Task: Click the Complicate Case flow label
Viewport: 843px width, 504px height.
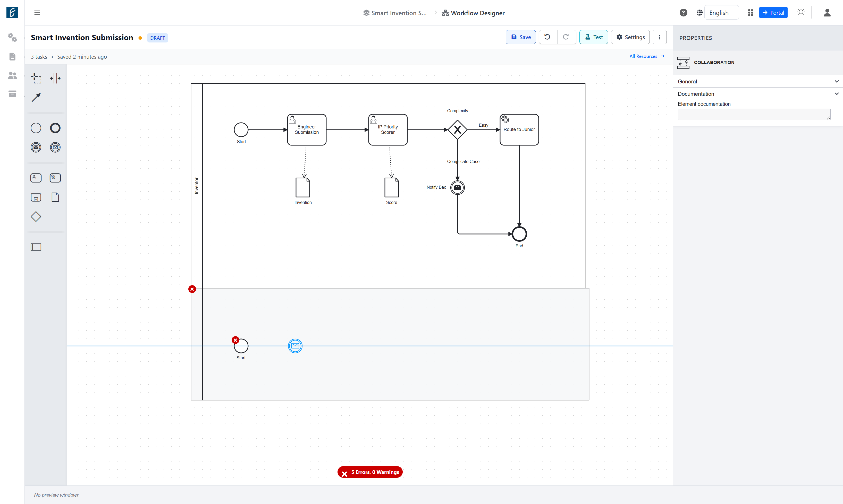Action: tap(463, 162)
